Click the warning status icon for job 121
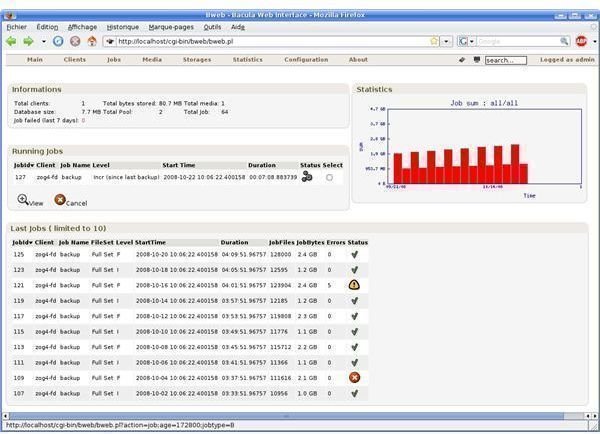Screen dimensions: 600x434 (354, 285)
